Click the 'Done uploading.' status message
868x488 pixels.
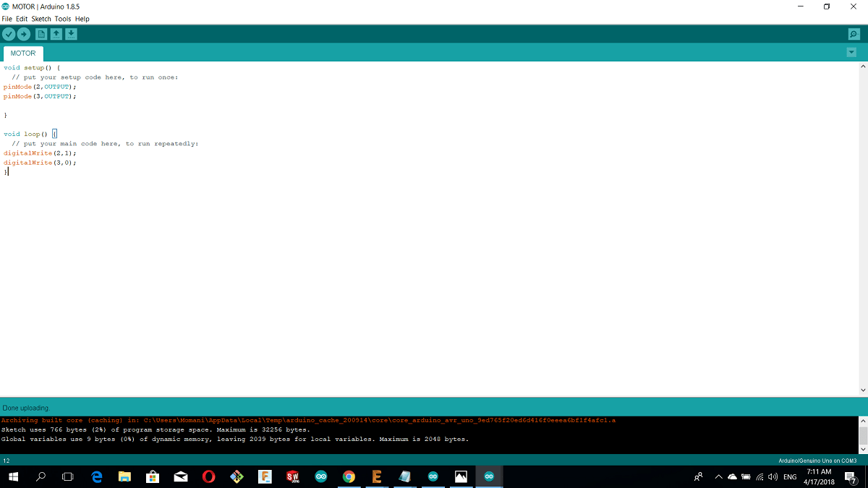coord(26,408)
